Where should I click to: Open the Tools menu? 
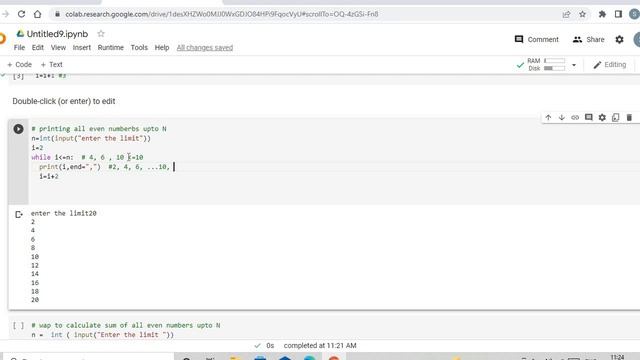pos(139,48)
